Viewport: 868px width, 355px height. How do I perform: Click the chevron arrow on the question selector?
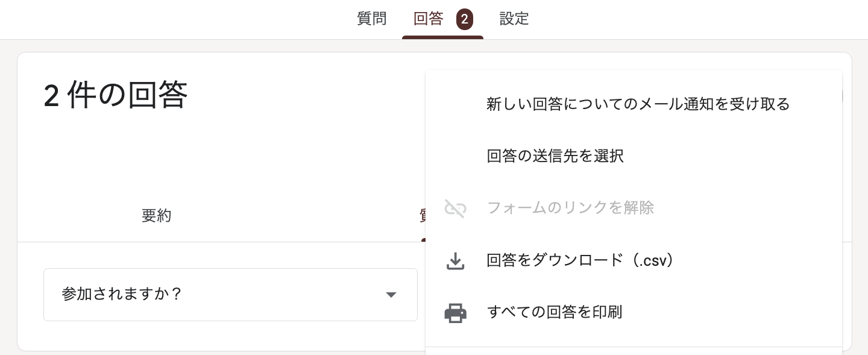point(391,295)
